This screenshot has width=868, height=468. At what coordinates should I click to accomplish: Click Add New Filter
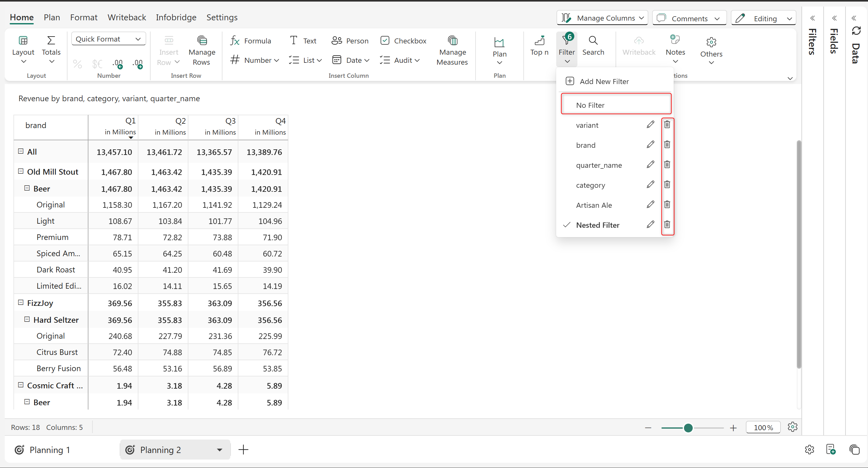click(x=604, y=81)
